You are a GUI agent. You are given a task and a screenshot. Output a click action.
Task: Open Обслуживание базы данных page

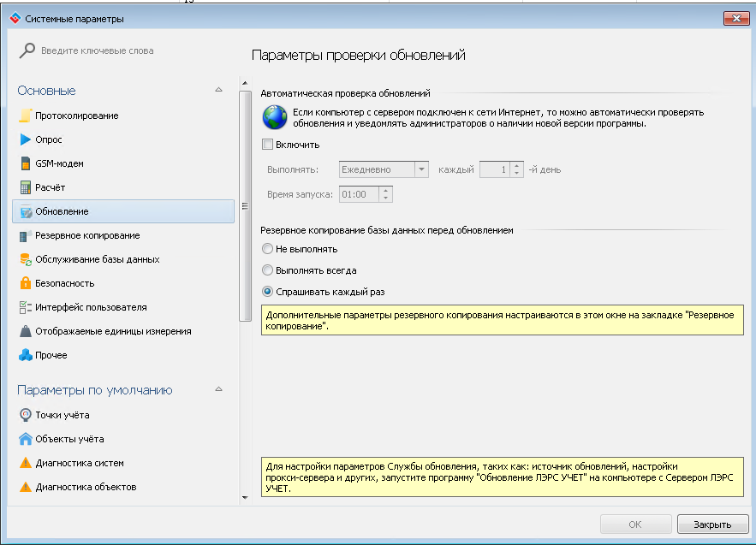click(123, 260)
